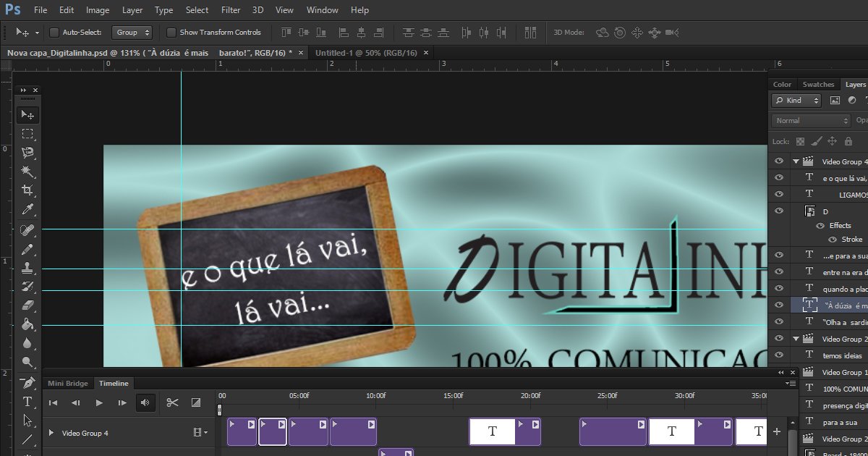Open the Group auto-select dropdown
Screen dimensions: 868x456
tap(133, 33)
